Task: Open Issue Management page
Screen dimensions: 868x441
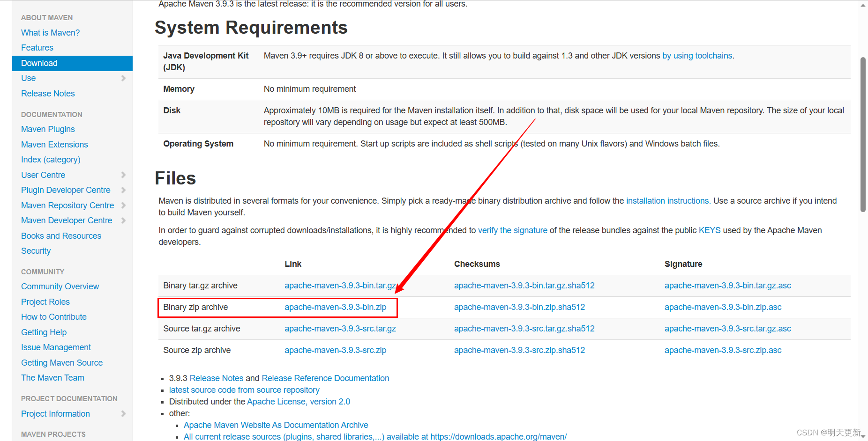Action: pyautogui.click(x=56, y=347)
